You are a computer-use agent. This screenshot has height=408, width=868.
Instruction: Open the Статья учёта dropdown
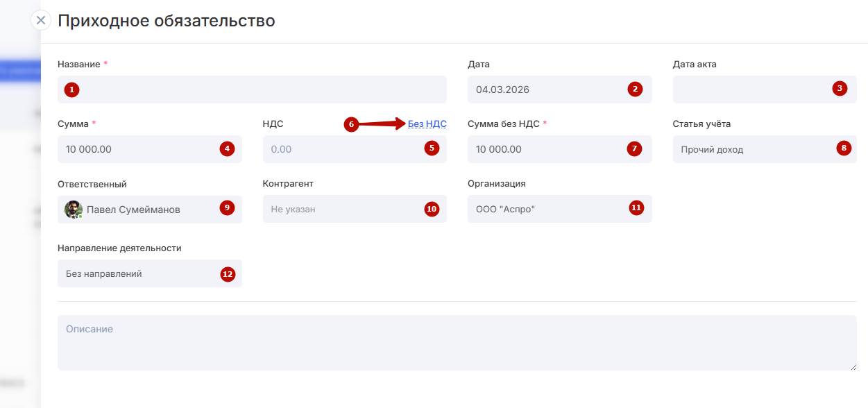click(x=753, y=149)
